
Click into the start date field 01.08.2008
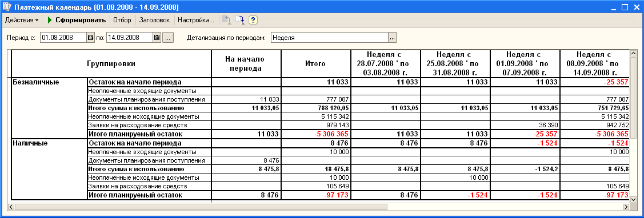pyautogui.click(x=63, y=37)
